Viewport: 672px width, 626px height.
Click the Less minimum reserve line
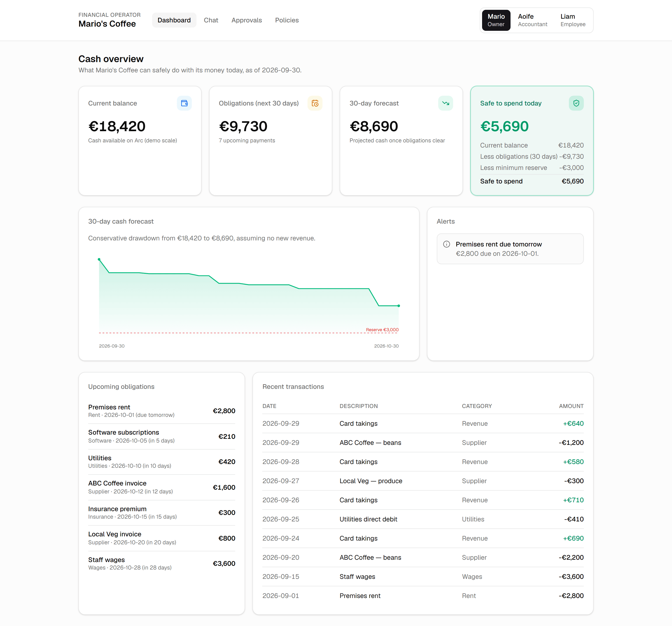532,168
